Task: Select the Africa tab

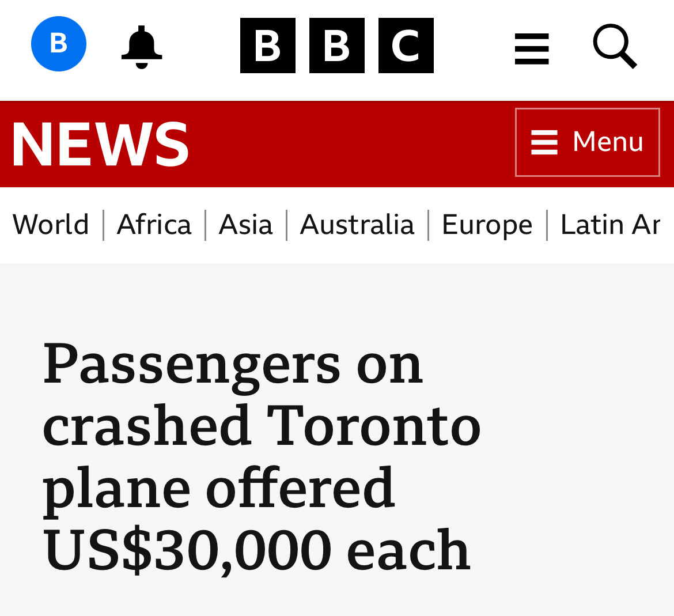Action: 154,225
